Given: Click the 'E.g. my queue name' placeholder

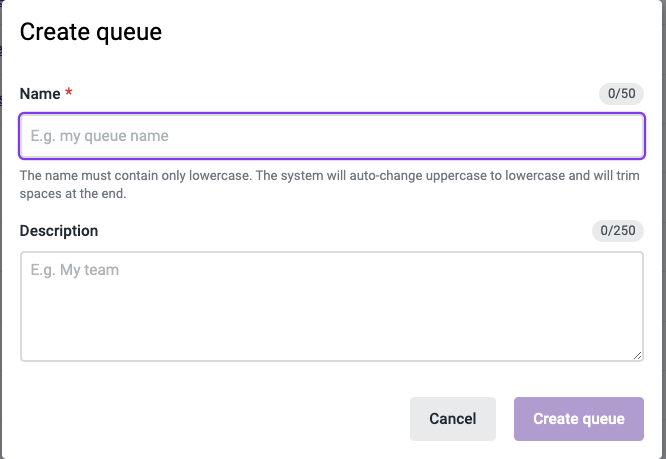Looking at the screenshot, I should coord(99,136).
